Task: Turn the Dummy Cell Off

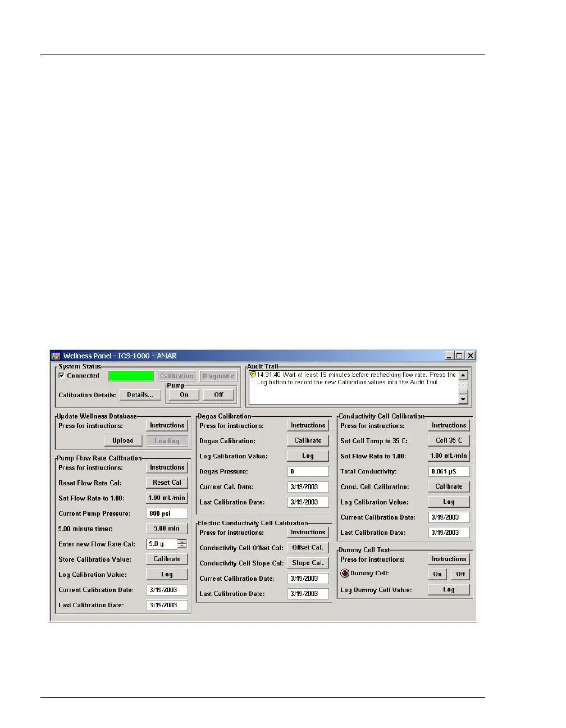Action: click(460, 574)
